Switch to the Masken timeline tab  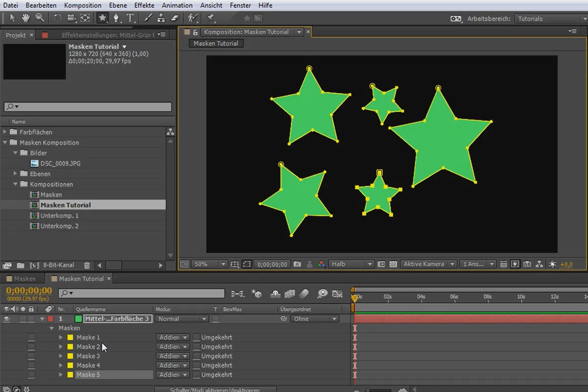coord(24,279)
